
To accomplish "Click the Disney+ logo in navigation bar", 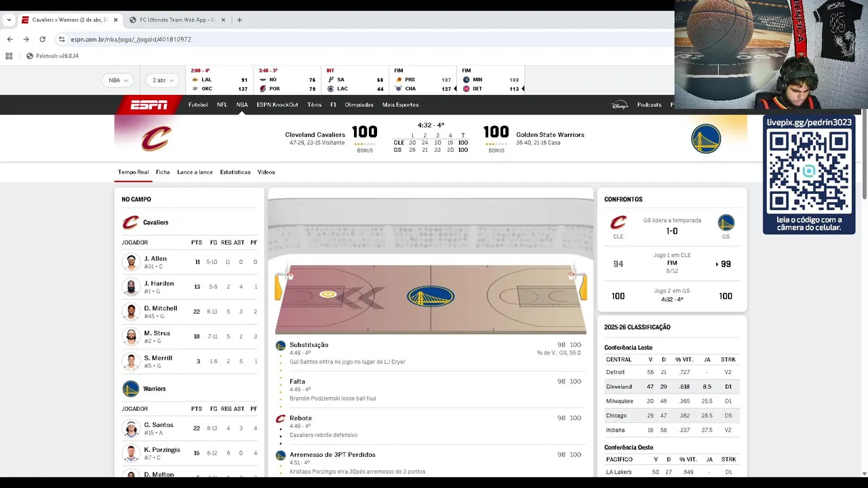I will pyautogui.click(x=619, y=105).
